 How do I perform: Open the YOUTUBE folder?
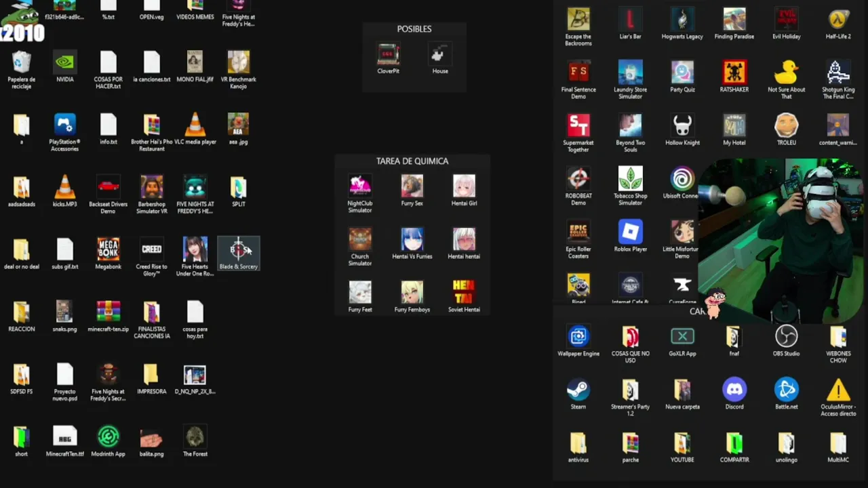tap(682, 443)
